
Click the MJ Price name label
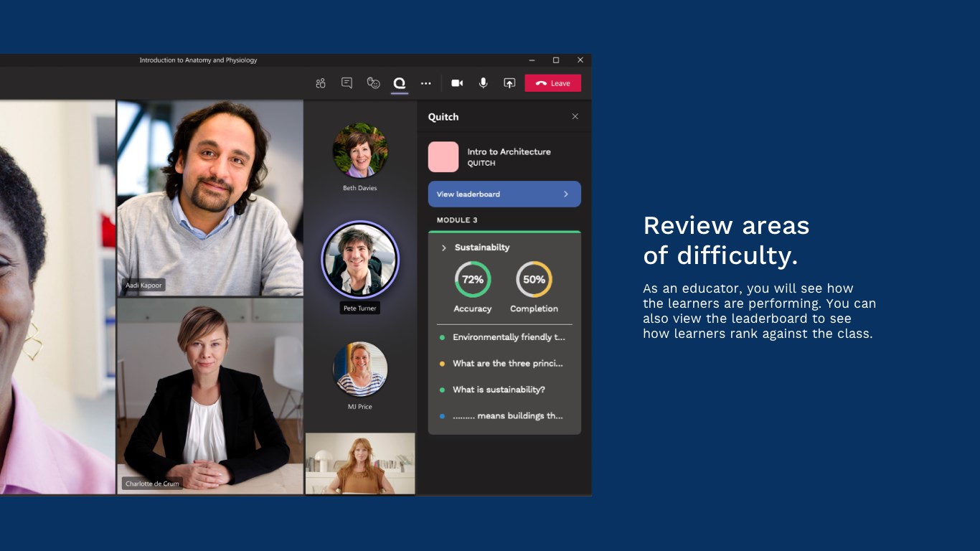(x=359, y=407)
